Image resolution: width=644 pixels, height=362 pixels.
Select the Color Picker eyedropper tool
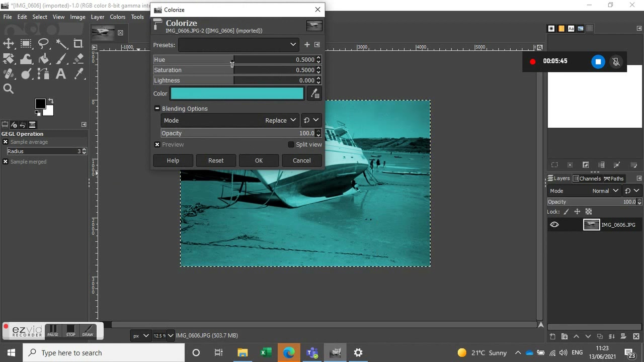pos(78,74)
